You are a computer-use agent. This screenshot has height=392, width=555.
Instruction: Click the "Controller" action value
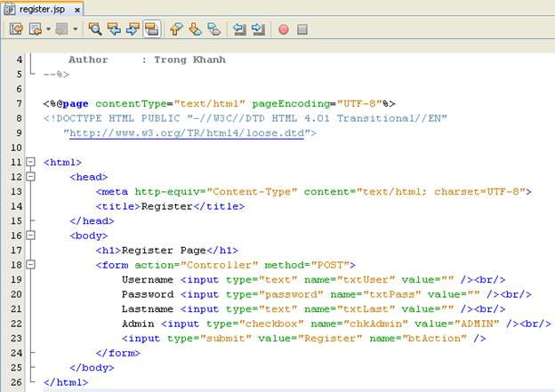(219, 265)
